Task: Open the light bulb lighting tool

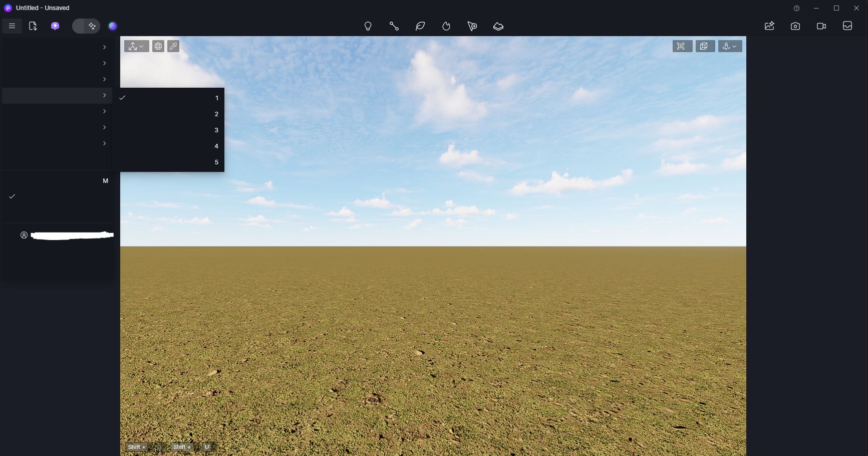Action: coord(368,26)
